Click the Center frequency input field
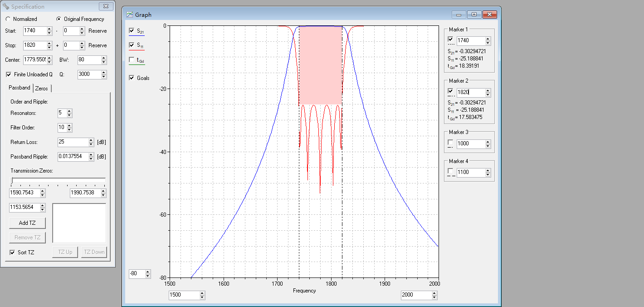Screen dimensions: 644x307 click(35, 60)
